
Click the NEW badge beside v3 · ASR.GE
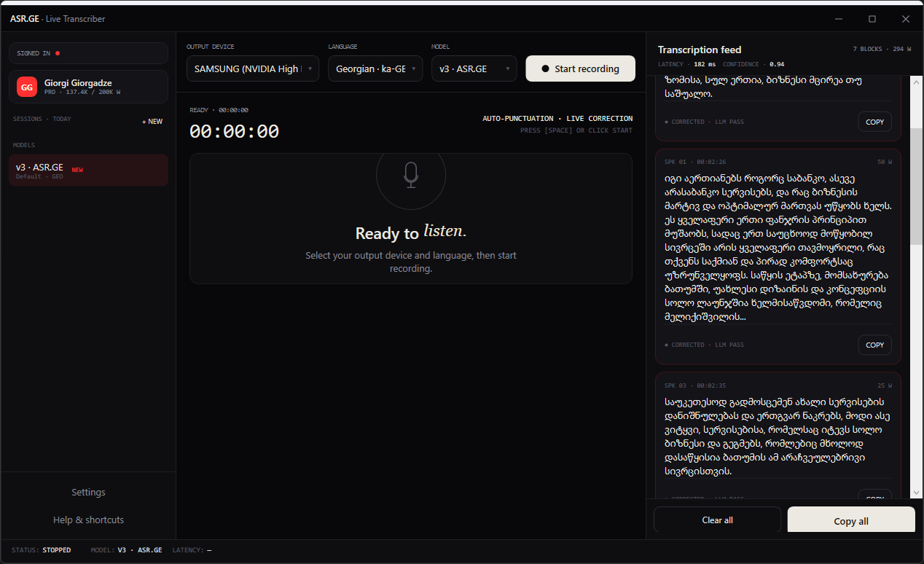click(77, 170)
